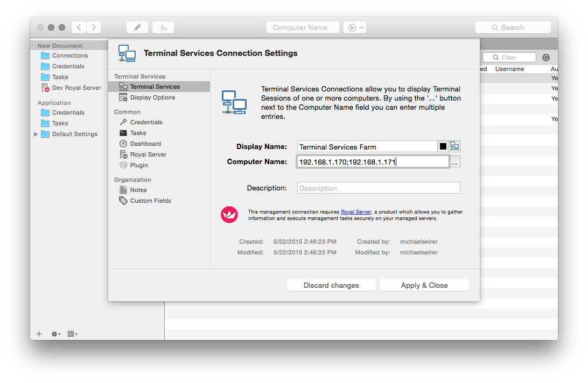Select Dev Royal Server in sidebar
Image resolution: width=588 pixels, height=383 pixels.
click(x=71, y=88)
